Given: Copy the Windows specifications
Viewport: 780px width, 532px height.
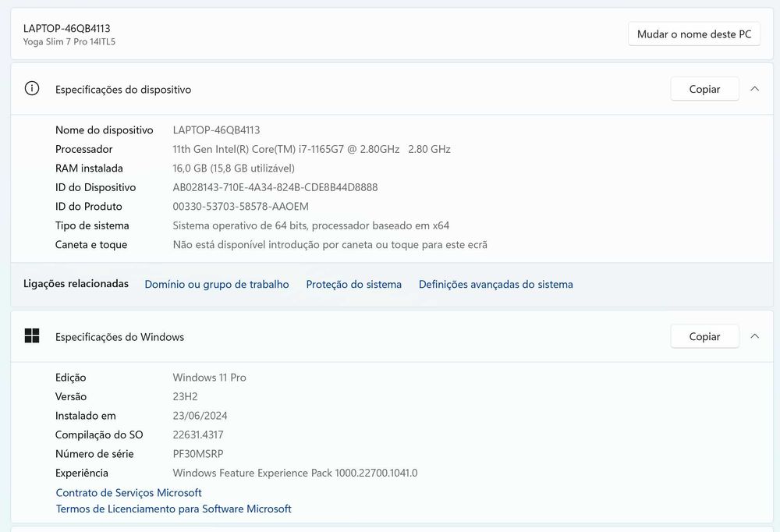Looking at the screenshot, I should pos(704,336).
